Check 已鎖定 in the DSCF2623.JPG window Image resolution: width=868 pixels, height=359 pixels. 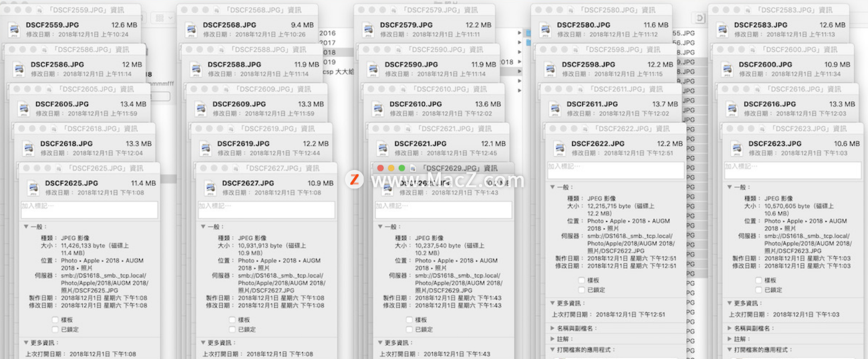[758, 290]
